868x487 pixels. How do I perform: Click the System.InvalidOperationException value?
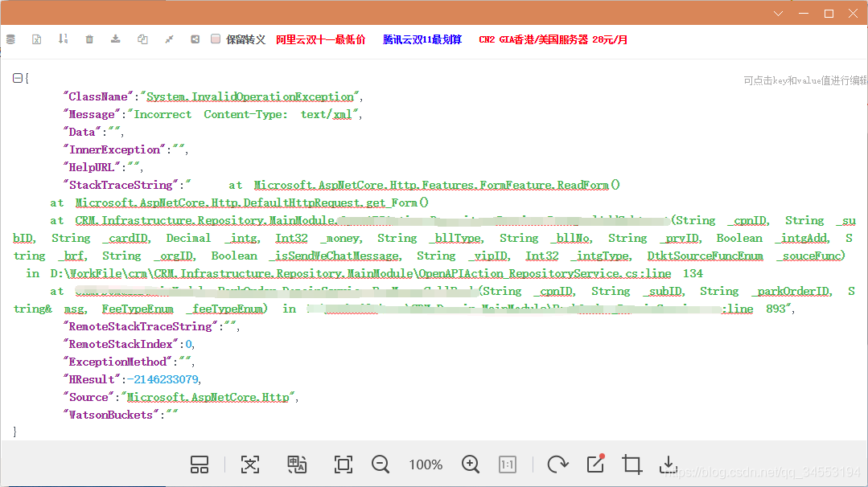249,96
